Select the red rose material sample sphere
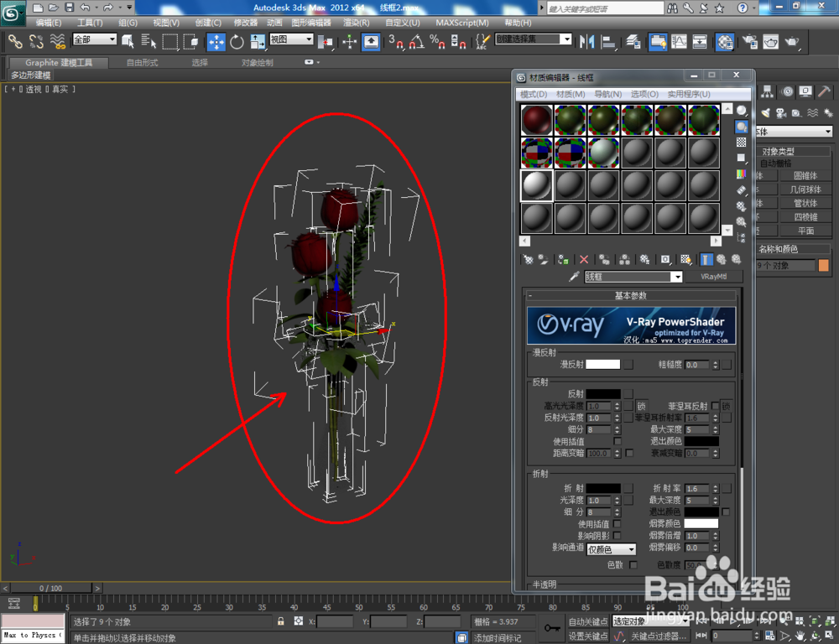This screenshot has width=839, height=644. [x=537, y=120]
